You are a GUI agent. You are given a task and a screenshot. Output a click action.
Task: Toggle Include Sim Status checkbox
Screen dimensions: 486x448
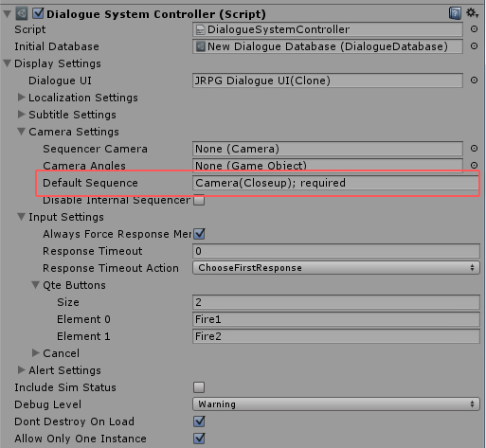click(199, 387)
